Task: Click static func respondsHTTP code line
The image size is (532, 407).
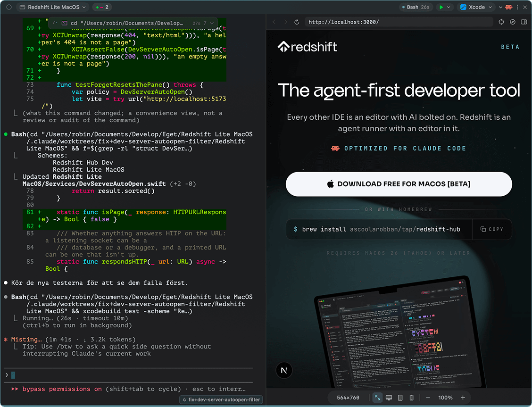Action: [x=141, y=261]
